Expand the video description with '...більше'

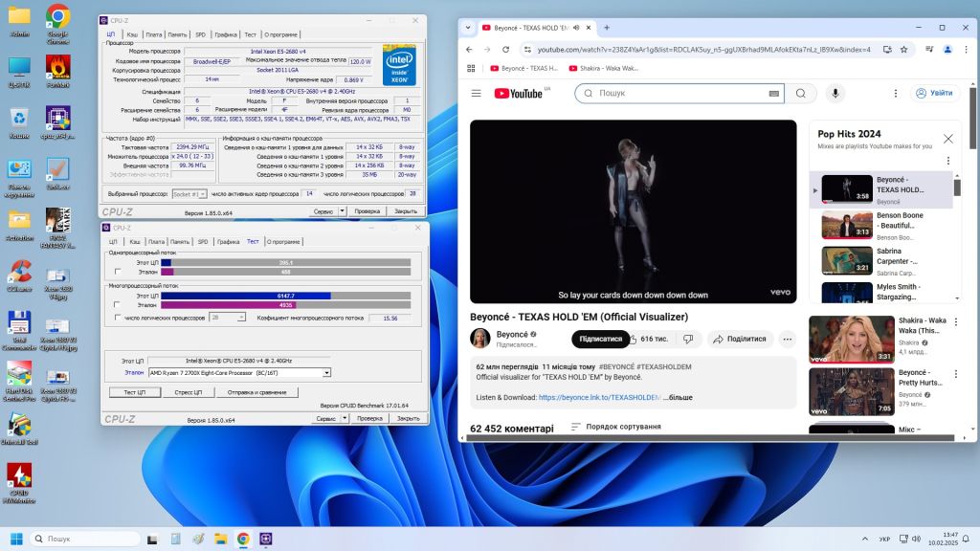(x=678, y=397)
